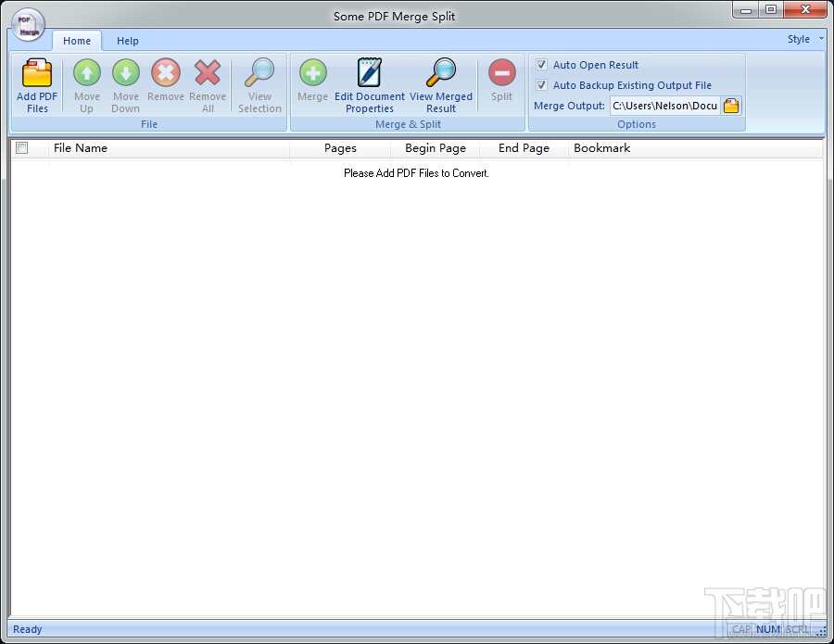
Task: Click 'Please Add PDF Files to Convert.' message
Action: [x=416, y=173]
